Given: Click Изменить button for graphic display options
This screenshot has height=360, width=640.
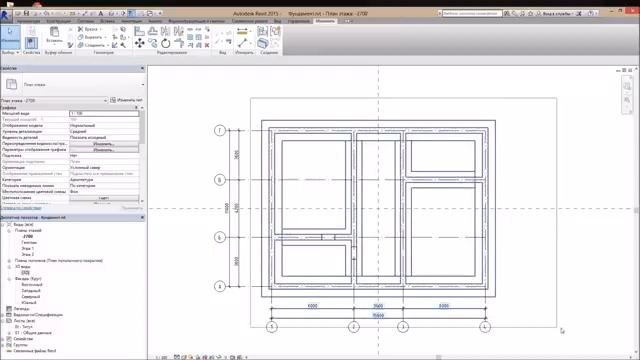Looking at the screenshot, I should (104, 150).
